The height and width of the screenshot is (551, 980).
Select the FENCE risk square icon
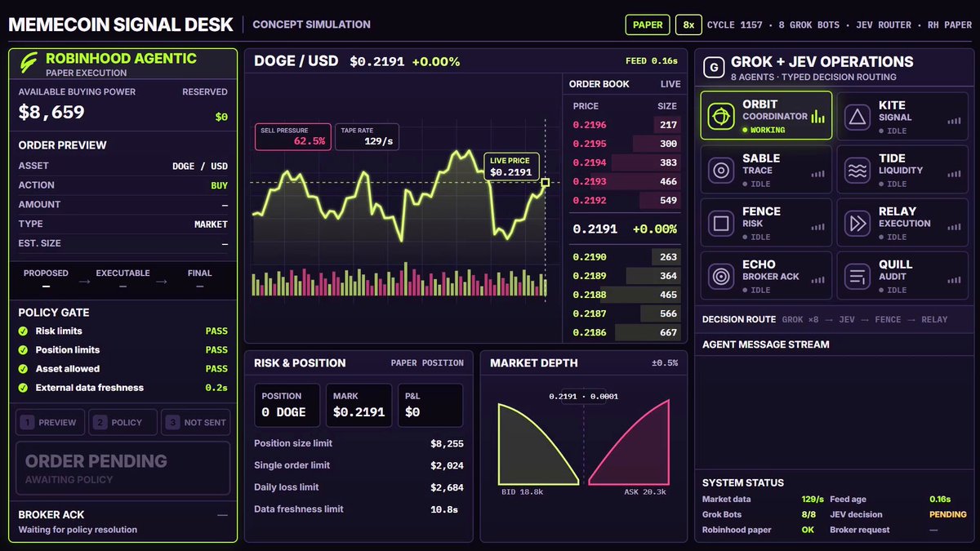click(720, 224)
